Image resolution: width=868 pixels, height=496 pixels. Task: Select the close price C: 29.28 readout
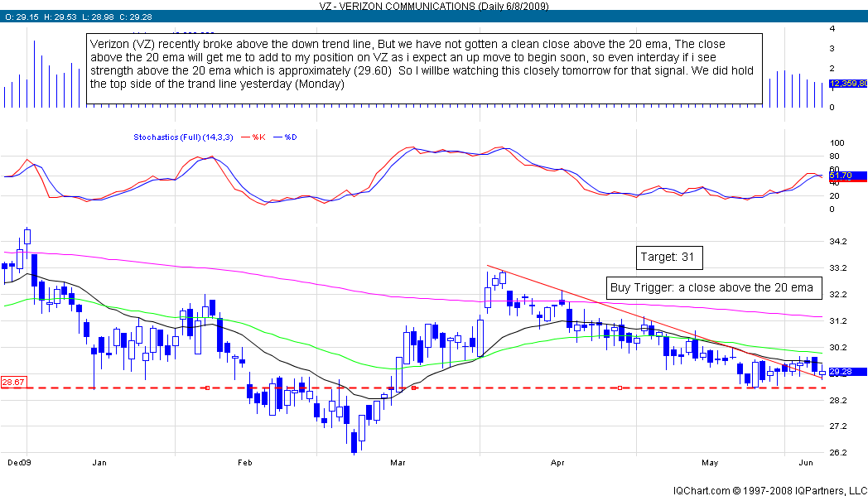pos(136,17)
